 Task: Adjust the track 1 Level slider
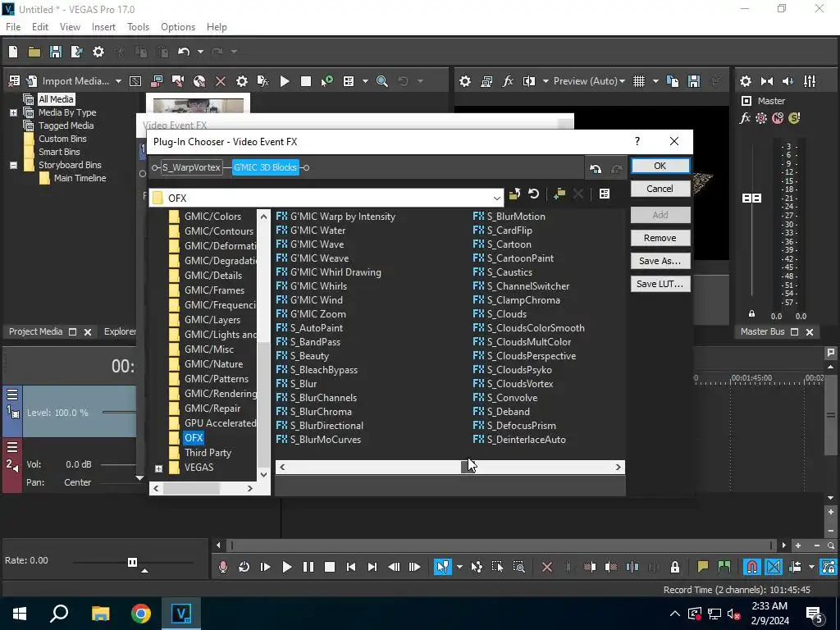coord(119,412)
